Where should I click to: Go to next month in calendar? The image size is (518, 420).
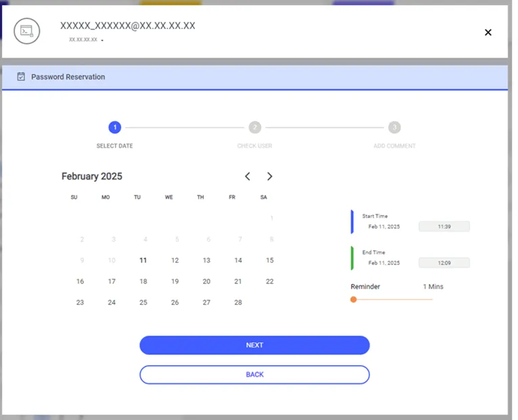pos(269,176)
